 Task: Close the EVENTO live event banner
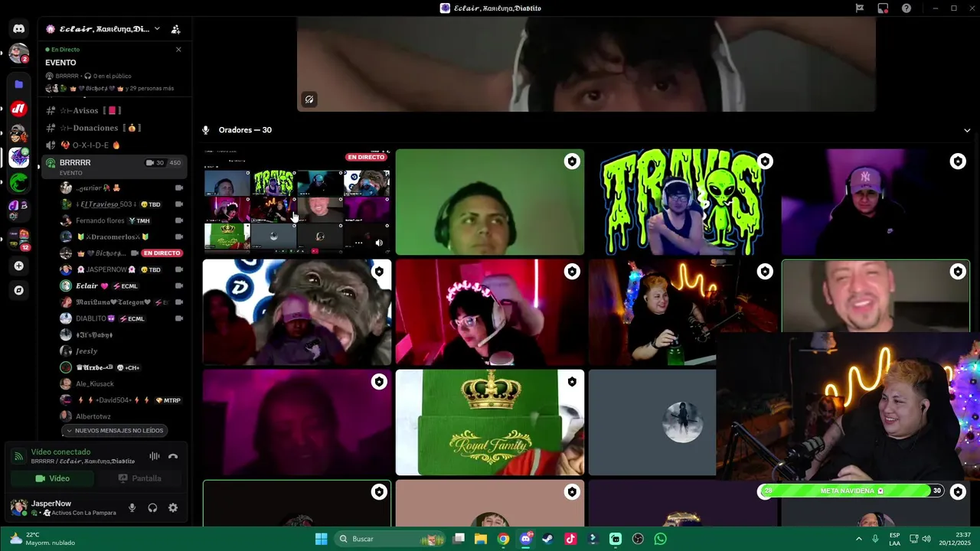178,50
